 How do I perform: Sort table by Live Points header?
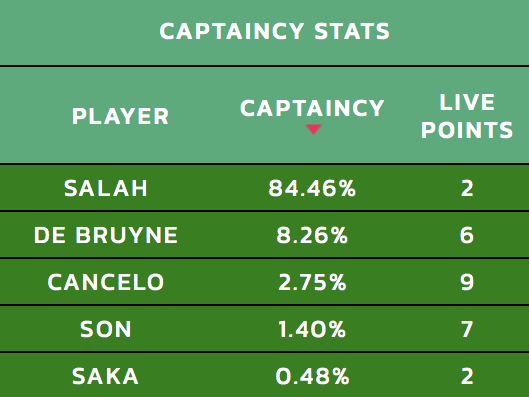coord(467,116)
